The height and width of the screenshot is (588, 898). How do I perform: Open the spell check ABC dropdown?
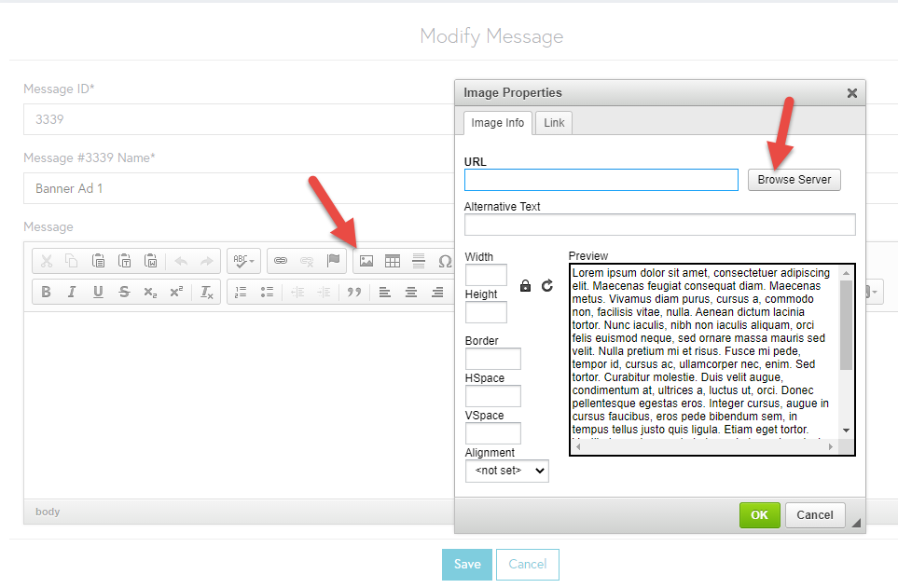coord(243,261)
